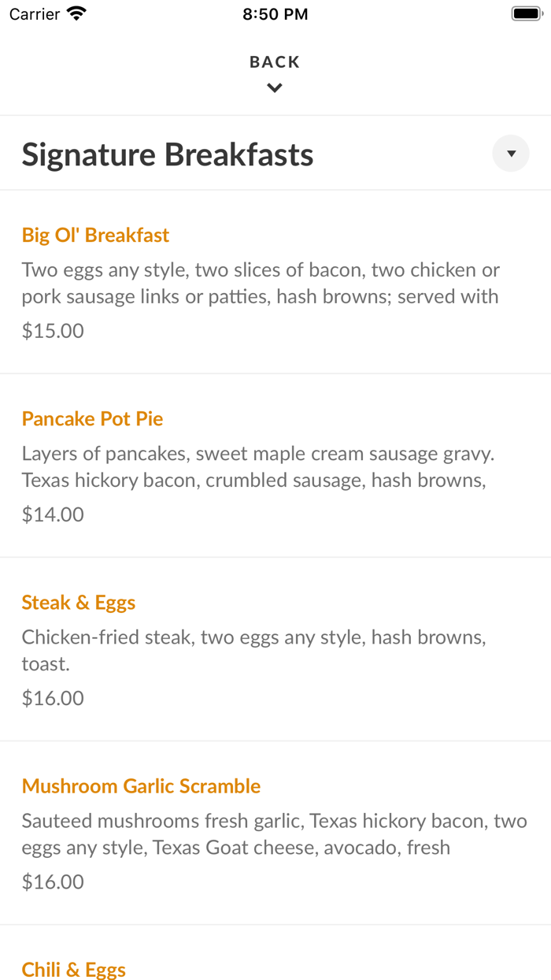Select Mushroom Garlic Scramble
Viewport: 551px width, 980px height.
[x=141, y=785]
